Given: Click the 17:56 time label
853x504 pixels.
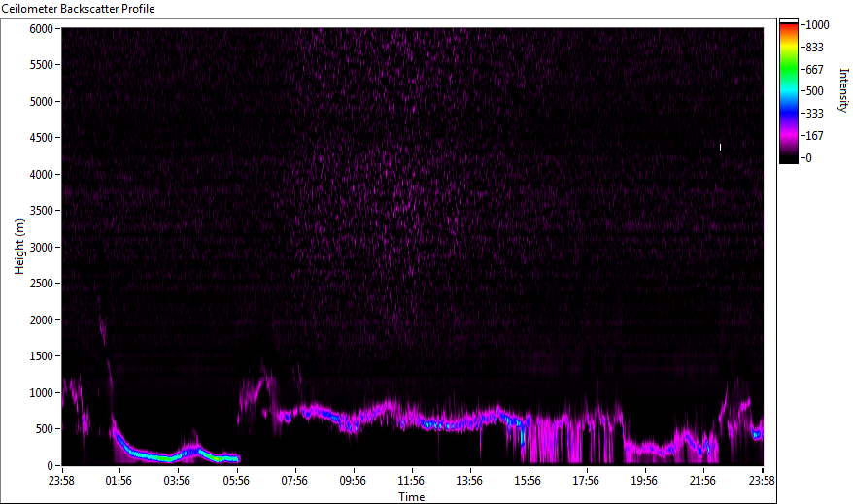Looking at the screenshot, I should [x=586, y=481].
